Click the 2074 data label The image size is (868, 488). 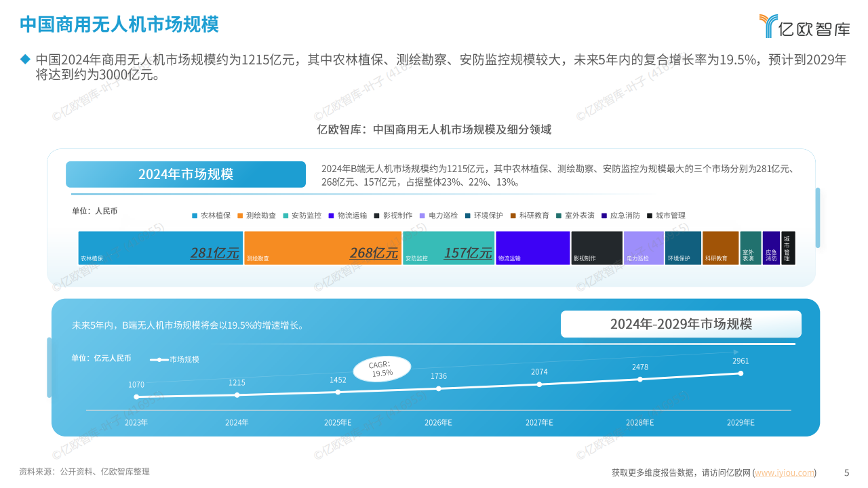(x=540, y=372)
